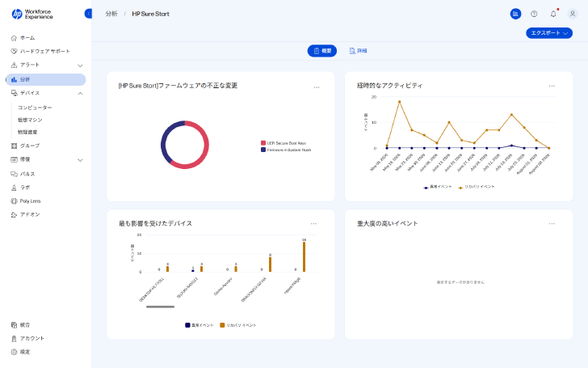Select the 概要 overview tab
588x368 pixels.
tap(322, 51)
